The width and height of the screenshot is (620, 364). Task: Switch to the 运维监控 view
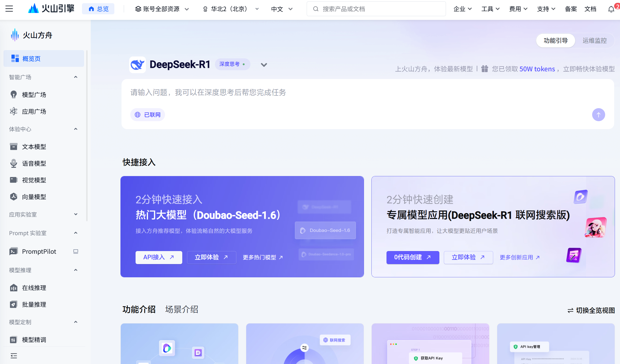594,41
